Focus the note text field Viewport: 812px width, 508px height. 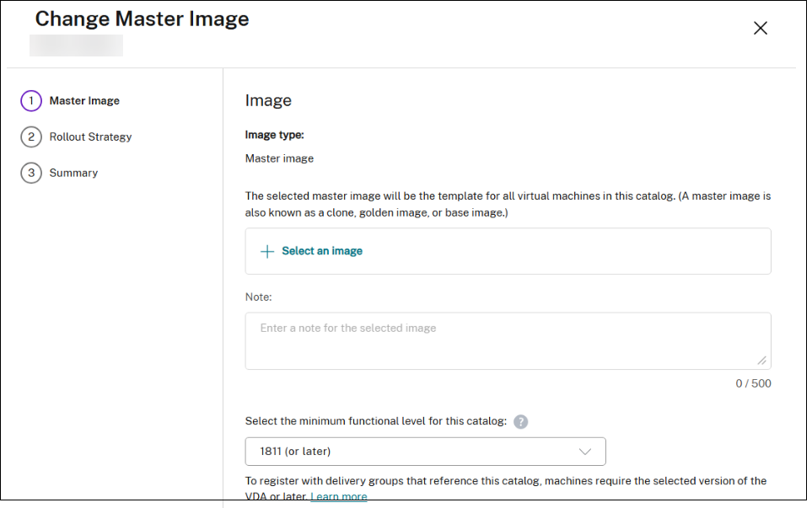[506, 341]
